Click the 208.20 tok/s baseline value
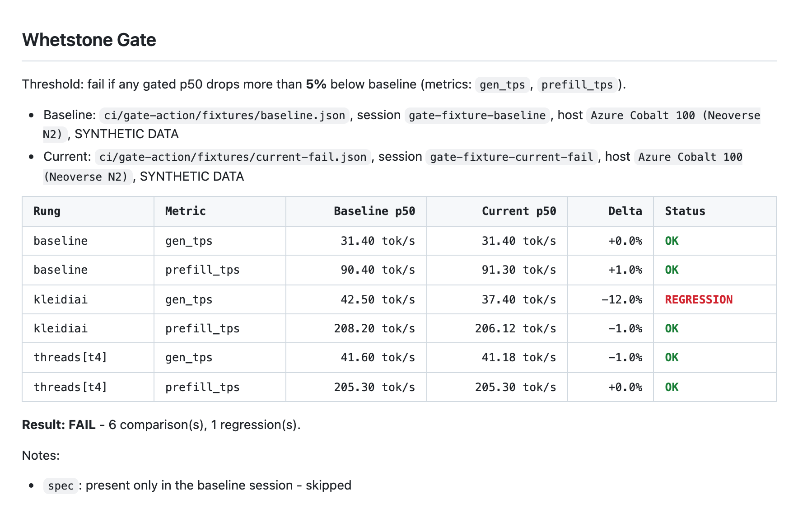 pos(374,328)
